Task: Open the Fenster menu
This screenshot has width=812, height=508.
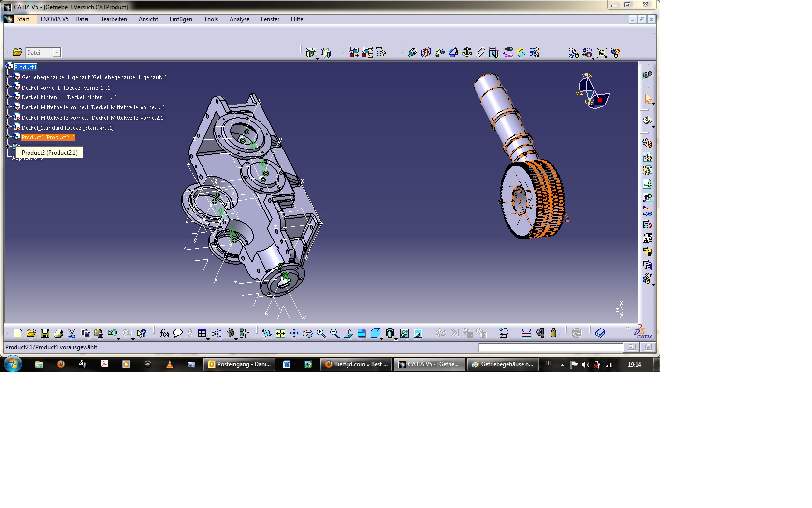Action: (x=270, y=19)
